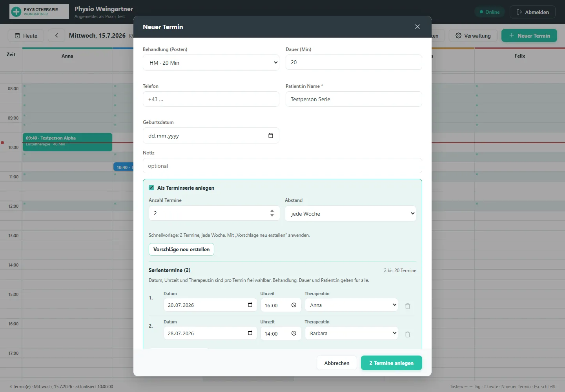Click the Heute button in the toolbar

[26, 35]
